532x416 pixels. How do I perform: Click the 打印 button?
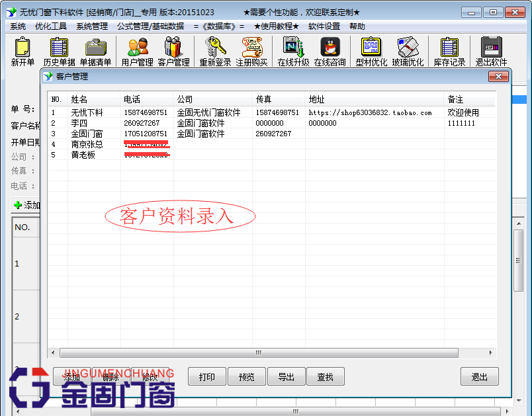coord(206,376)
